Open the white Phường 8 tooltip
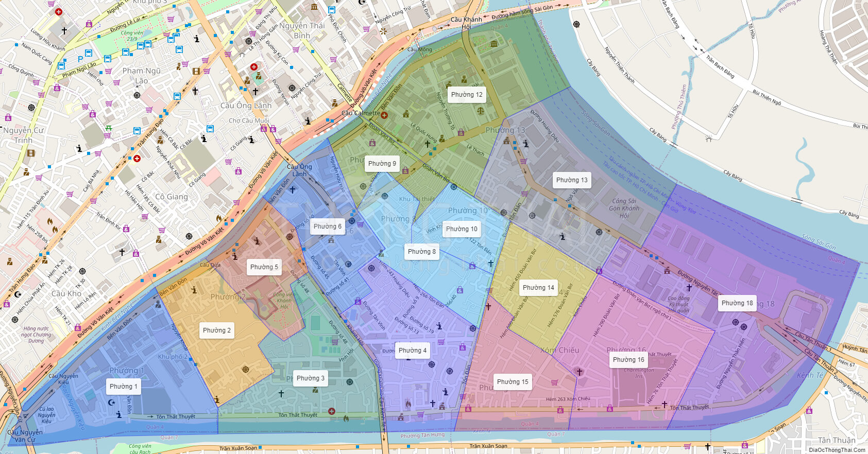The image size is (868, 454). (x=422, y=252)
